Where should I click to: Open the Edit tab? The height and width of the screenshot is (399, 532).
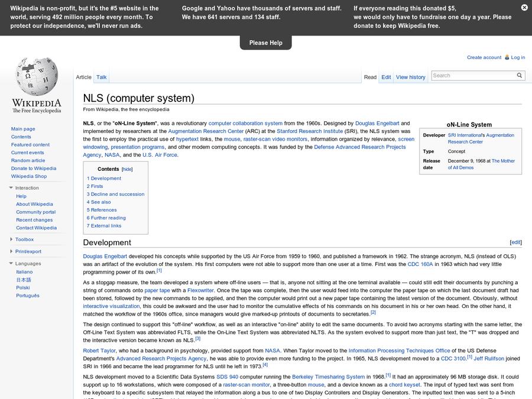(x=386, y=77)
